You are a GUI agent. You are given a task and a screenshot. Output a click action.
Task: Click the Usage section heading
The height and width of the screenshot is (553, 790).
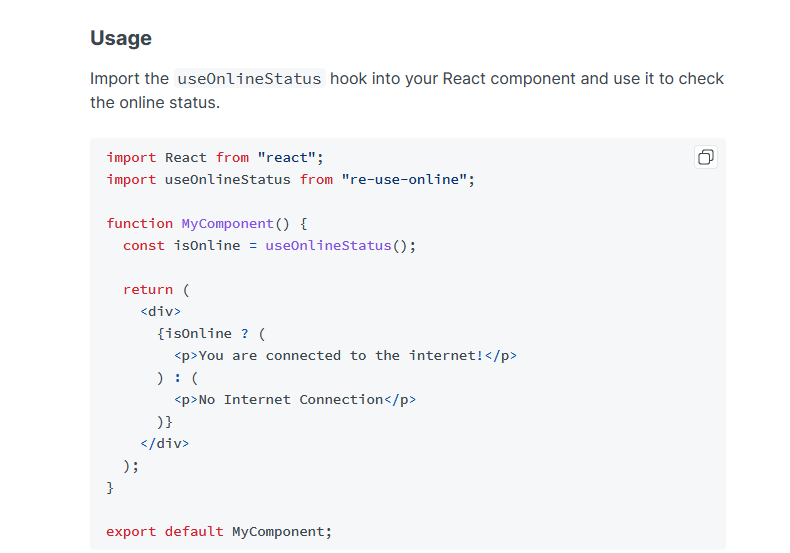(121, 38)
